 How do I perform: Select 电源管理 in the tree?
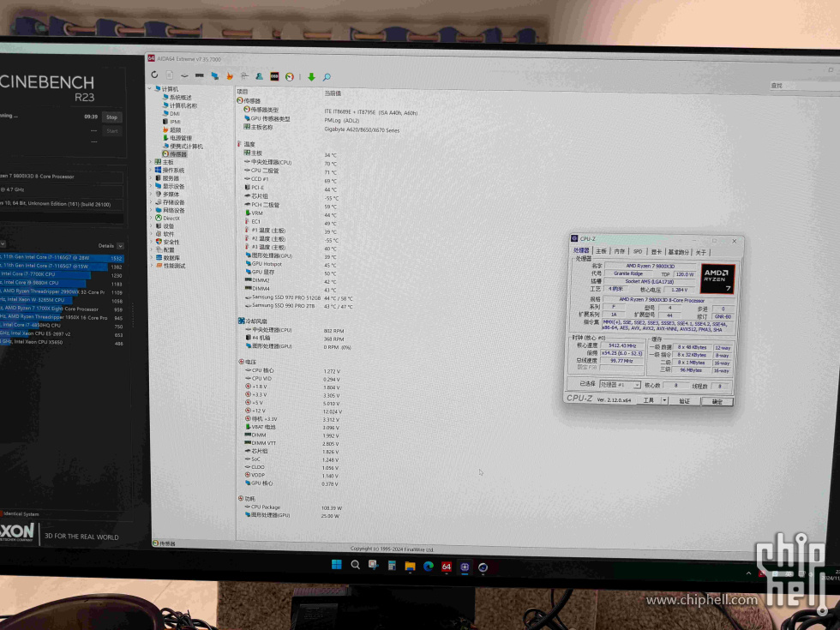point(177,138)
